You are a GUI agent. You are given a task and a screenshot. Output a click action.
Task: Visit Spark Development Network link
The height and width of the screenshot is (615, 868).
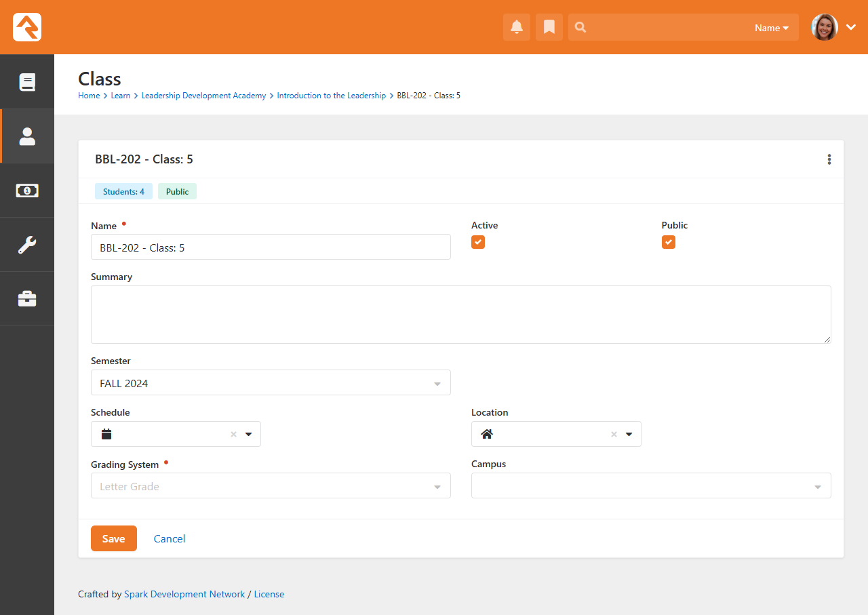click(184, 594)
